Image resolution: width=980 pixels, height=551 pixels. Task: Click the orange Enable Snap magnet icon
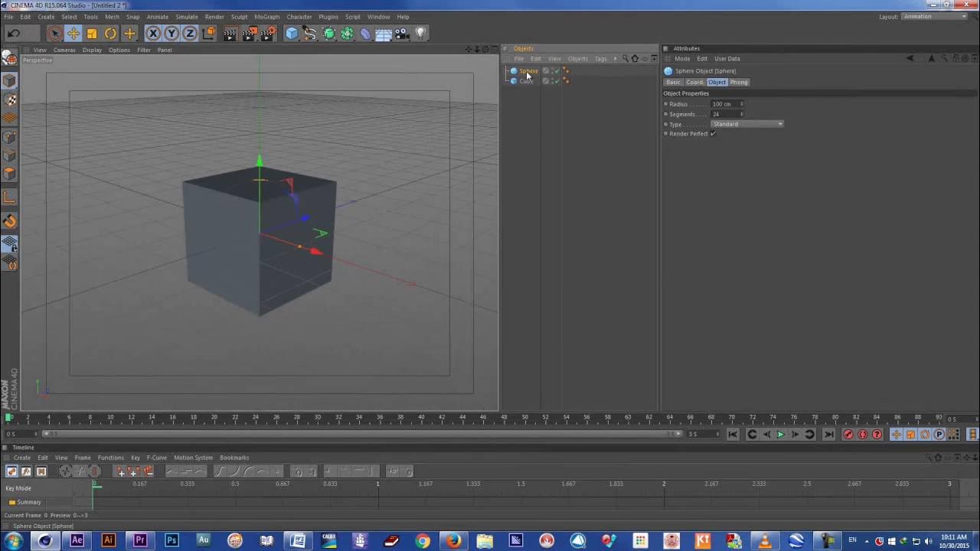(x=9, y=221)
